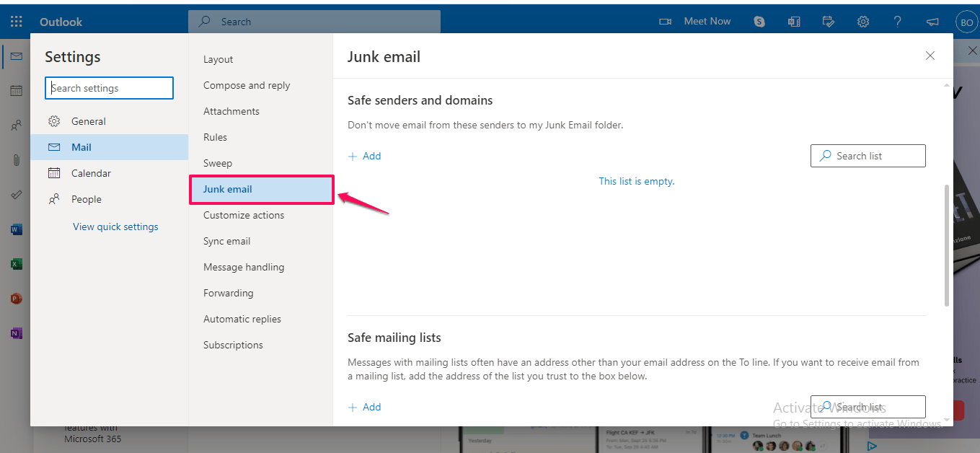Open the Sweep settings section

pyautogui.click(x=217, y=162)
